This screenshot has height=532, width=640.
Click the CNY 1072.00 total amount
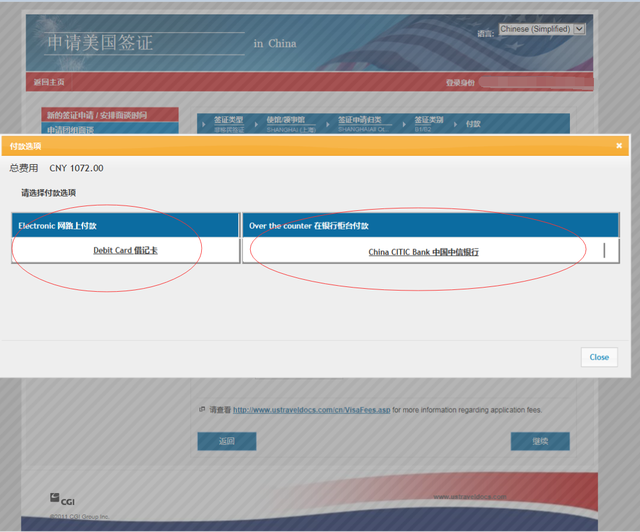pos(76,168)
